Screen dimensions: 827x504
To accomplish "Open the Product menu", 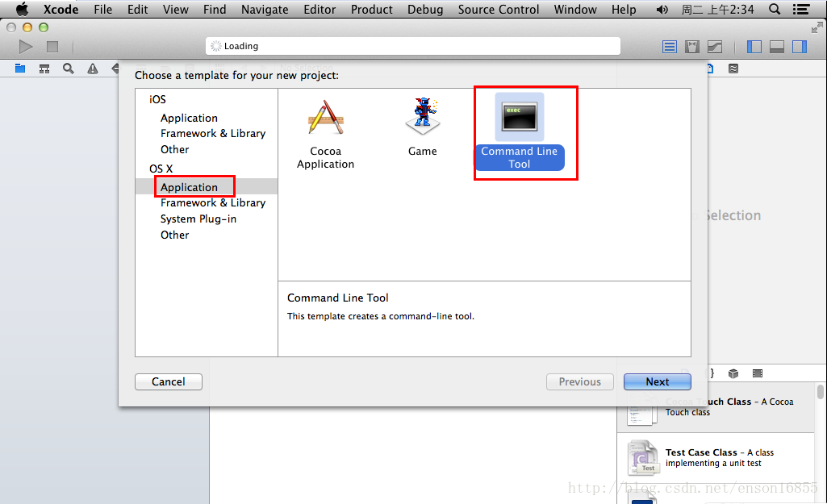I will point(372,10).
